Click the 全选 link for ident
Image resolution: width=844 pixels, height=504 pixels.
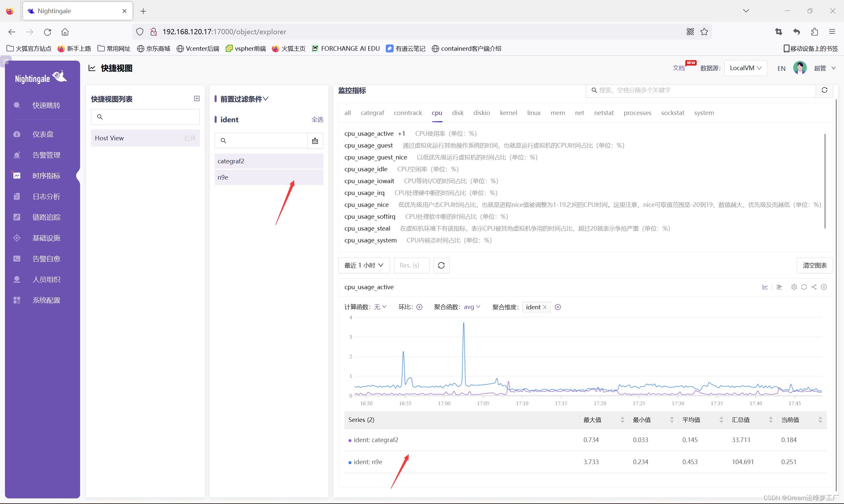(x=317, y=120)
